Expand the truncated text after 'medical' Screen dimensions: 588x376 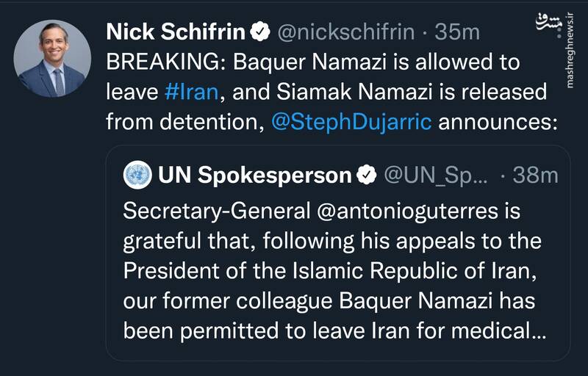pos(538,330)
